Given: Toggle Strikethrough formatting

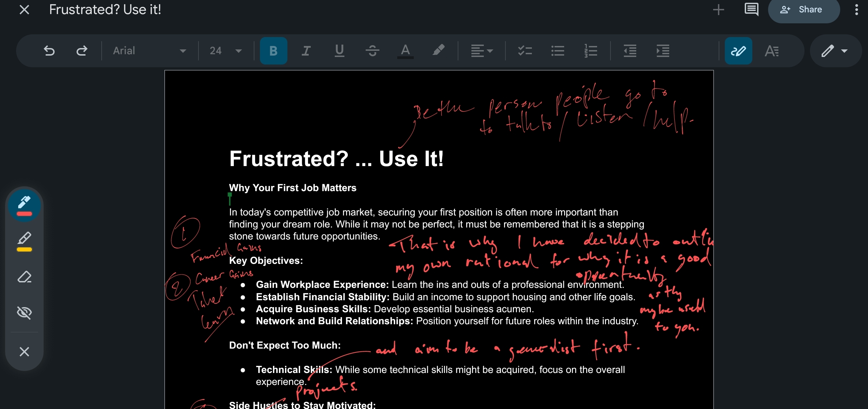Looking at the screenshot, I should click(372, 51).
